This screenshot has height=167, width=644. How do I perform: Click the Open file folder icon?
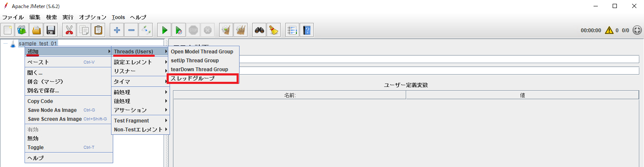[x=36, y=30]
